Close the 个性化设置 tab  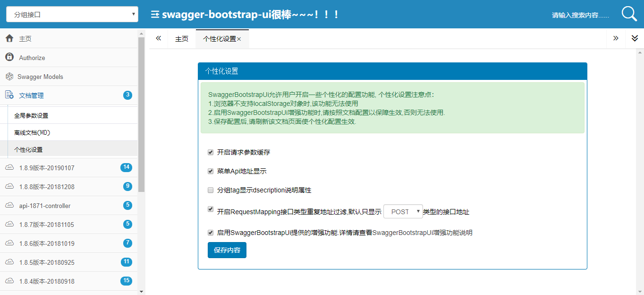[239, 39]
